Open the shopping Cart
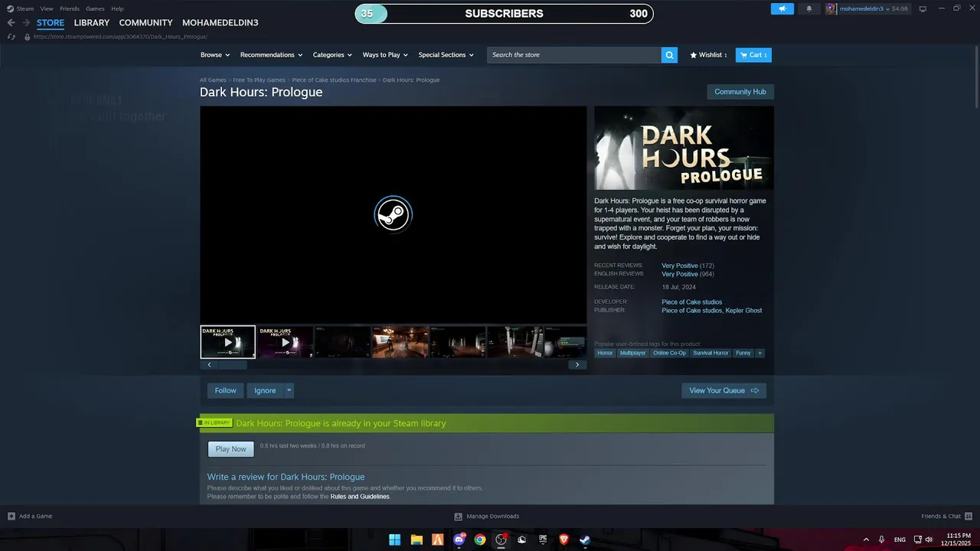This screenshot has width=980, height=551. point(753,55)
